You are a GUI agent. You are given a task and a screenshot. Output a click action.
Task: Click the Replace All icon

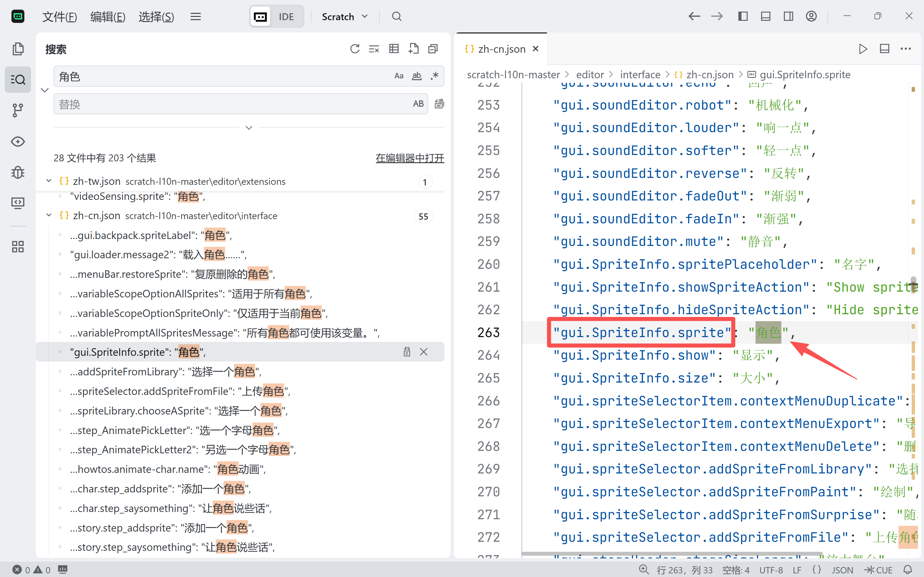pyautogui.click(x=439, y=104)
